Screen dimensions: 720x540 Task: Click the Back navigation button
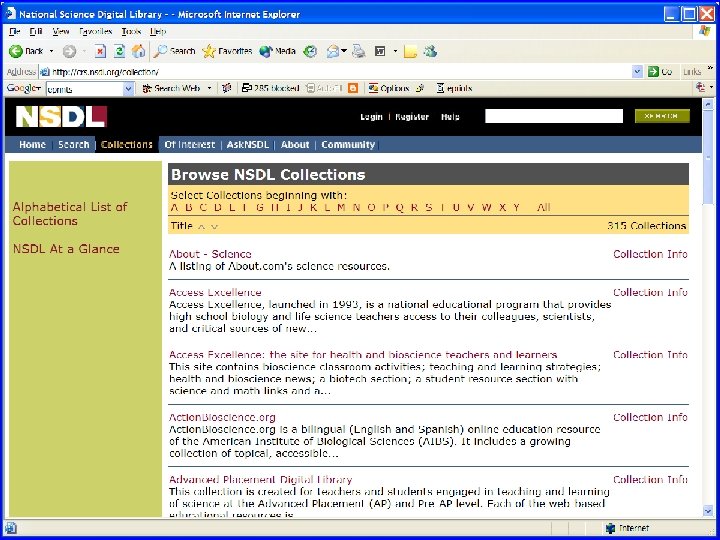(26, 51)
